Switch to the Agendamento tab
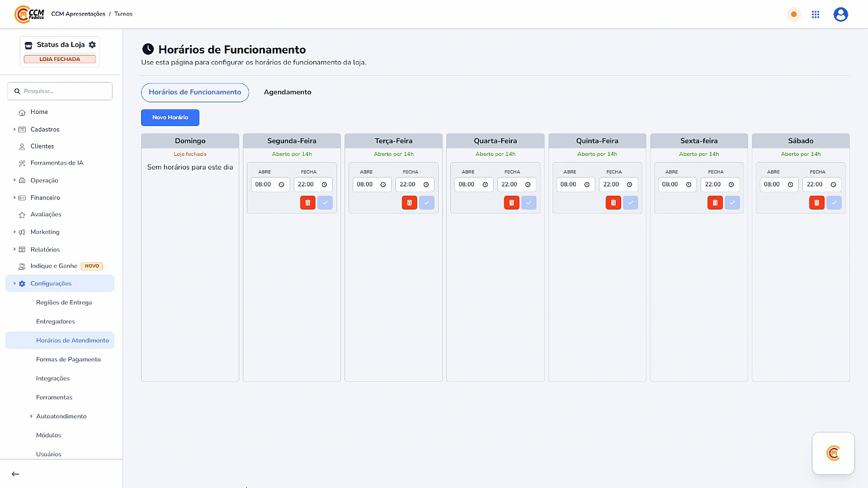The height and width of the screenshot is (488, 868). tap(288, 92)
